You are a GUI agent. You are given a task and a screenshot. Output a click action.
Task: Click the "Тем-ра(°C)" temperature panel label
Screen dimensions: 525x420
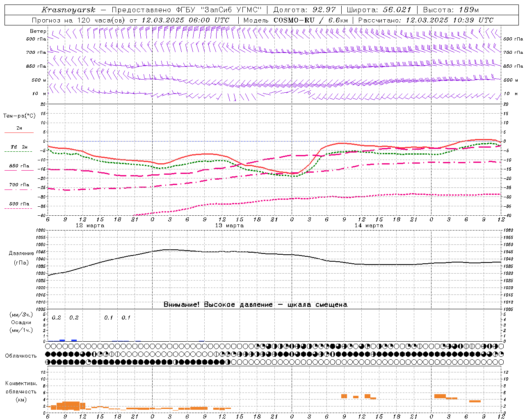coord(19,116)
